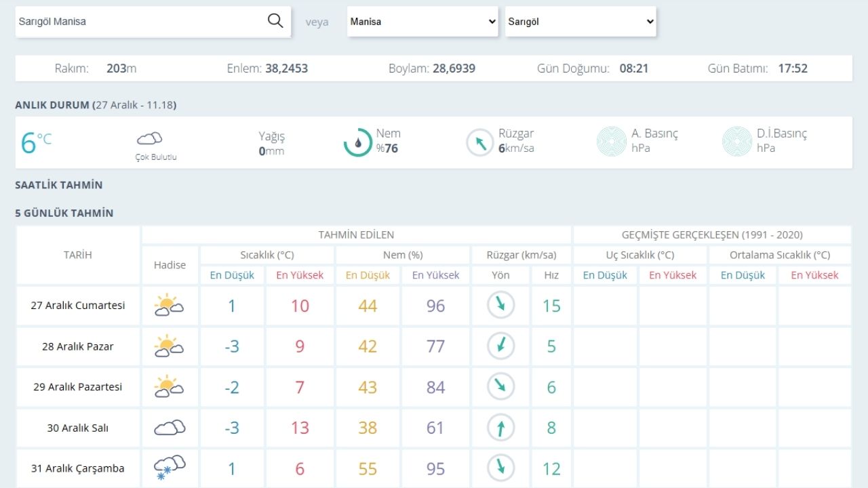Click the A. Basınç pressure icon
The width and height of the screenshot is (868, 488).
(x=611, y=142)
